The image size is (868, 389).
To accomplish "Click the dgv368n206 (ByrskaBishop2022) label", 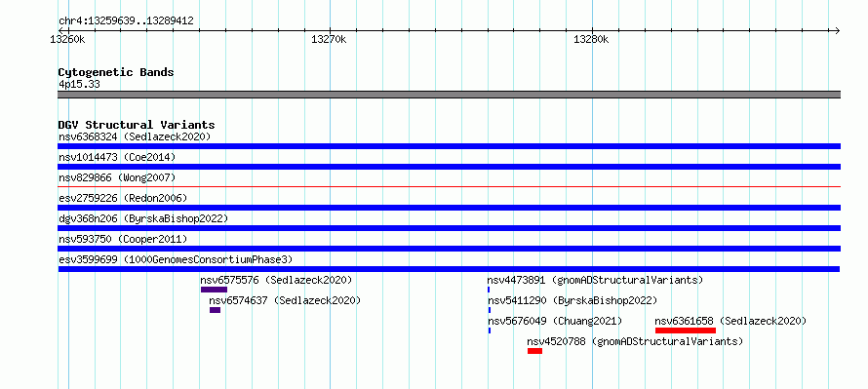I will 143,218.
